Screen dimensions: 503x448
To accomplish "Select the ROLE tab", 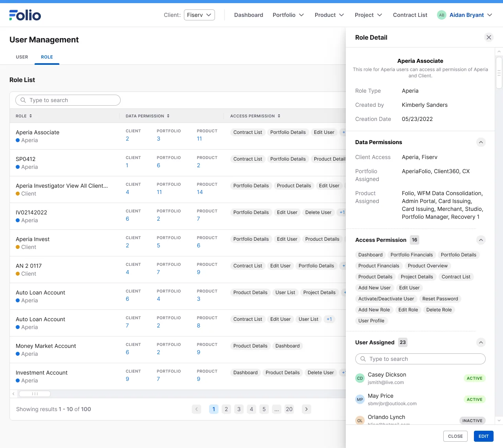I will (47, 57).
